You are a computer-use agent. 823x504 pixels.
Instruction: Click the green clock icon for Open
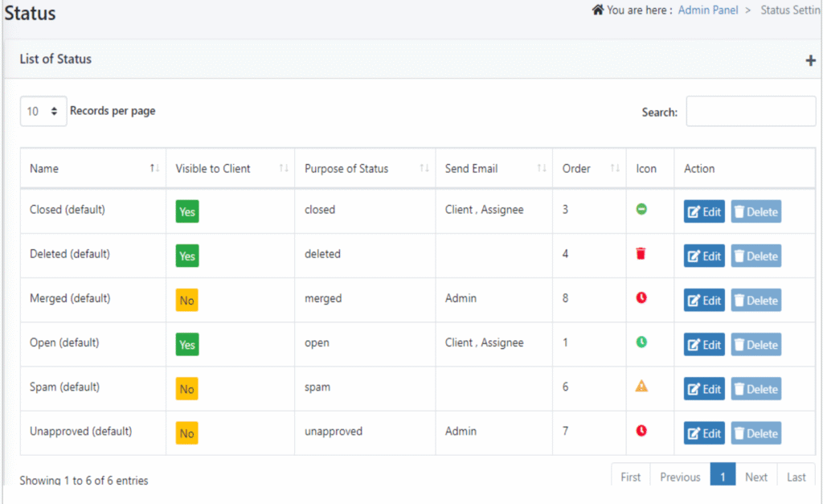[641, 342]
